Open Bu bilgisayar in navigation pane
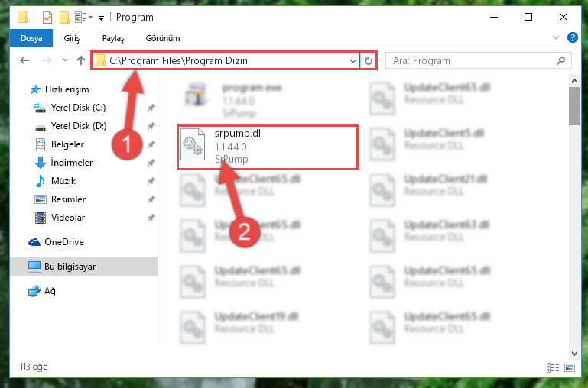Screen dimensions: 588x388 click(83, 267)
